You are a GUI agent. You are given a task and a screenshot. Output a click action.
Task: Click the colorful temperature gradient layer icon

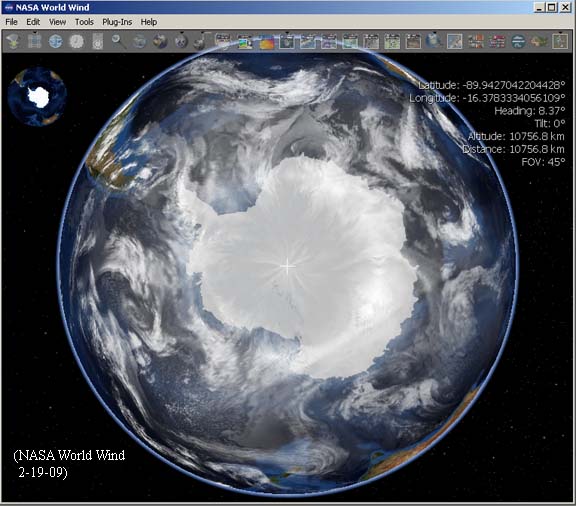pos(266,42)
